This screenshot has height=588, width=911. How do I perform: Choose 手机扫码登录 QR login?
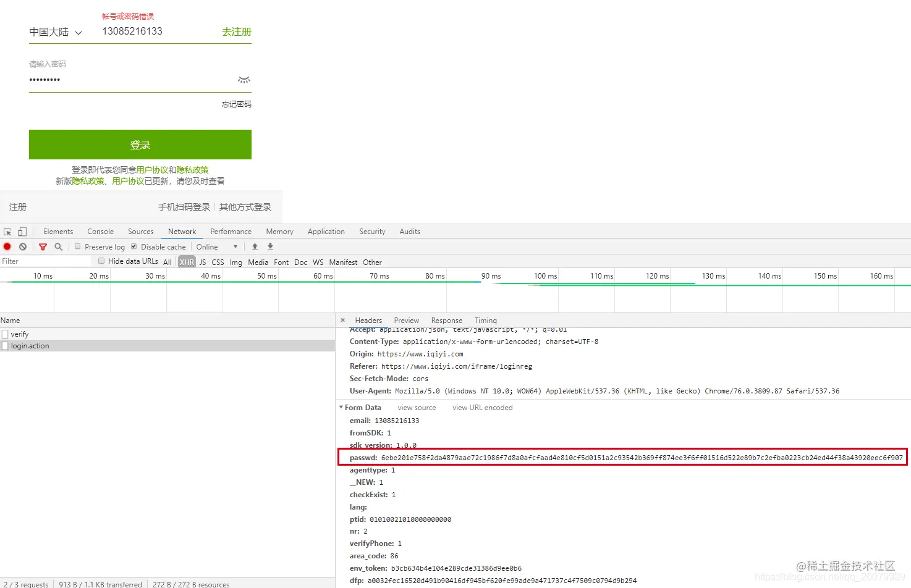point(184,207)
